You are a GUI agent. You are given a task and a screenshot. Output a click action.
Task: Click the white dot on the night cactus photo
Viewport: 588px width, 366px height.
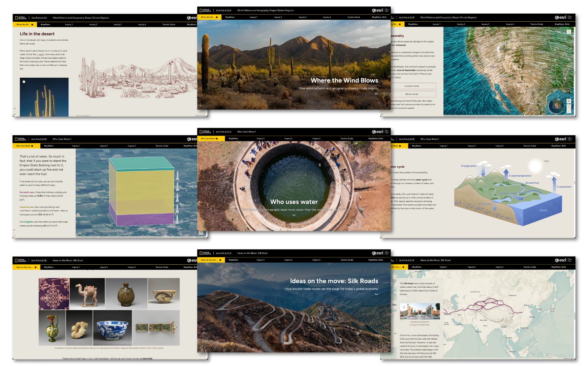24,82
